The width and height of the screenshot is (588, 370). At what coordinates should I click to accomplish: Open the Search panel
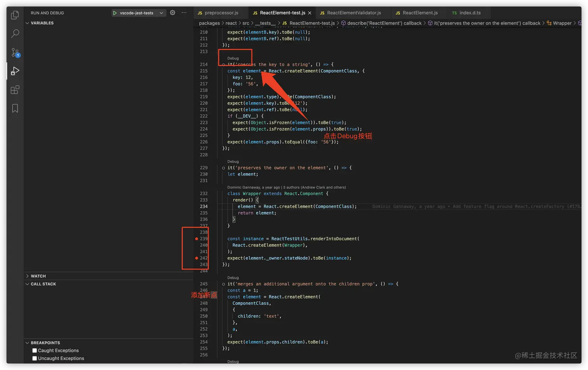click(x=15, y=34)
